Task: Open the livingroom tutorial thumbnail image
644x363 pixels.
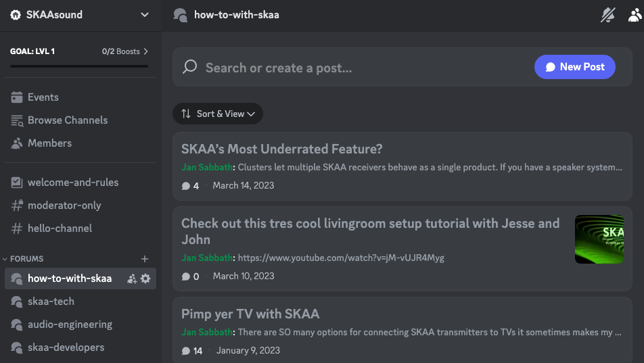Action: click(599, 239)
